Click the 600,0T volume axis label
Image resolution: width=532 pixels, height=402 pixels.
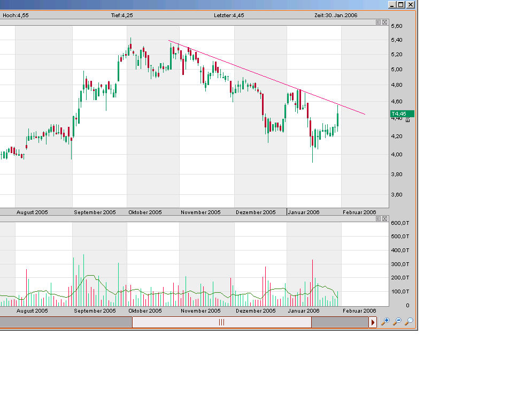coord(400,223)
